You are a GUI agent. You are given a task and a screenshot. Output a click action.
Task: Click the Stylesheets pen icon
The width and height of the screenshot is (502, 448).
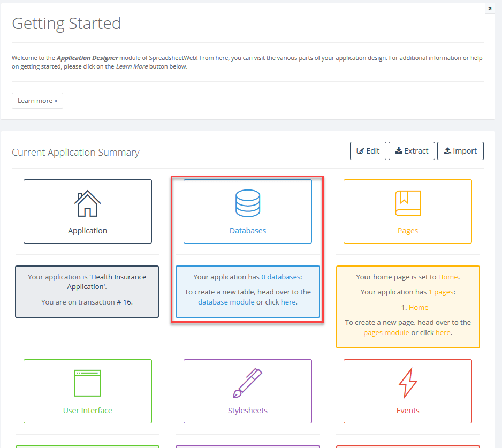point(247,383)
